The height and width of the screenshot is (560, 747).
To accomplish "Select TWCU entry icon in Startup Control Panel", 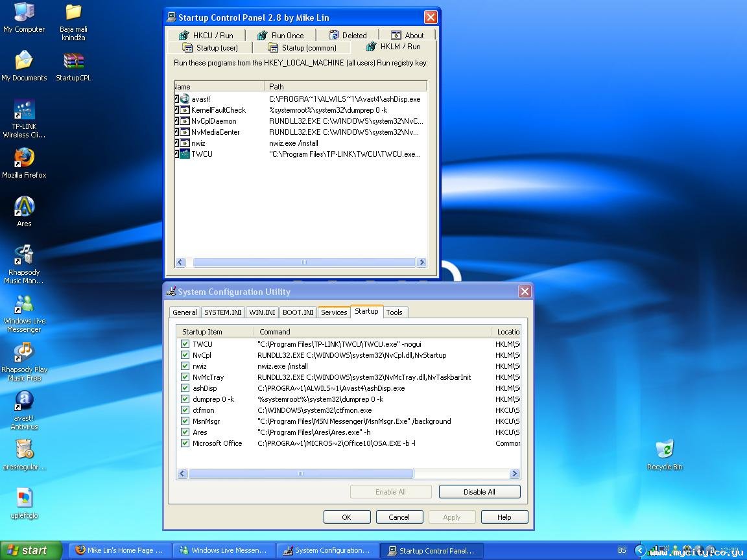I will [x=185, y=154].
